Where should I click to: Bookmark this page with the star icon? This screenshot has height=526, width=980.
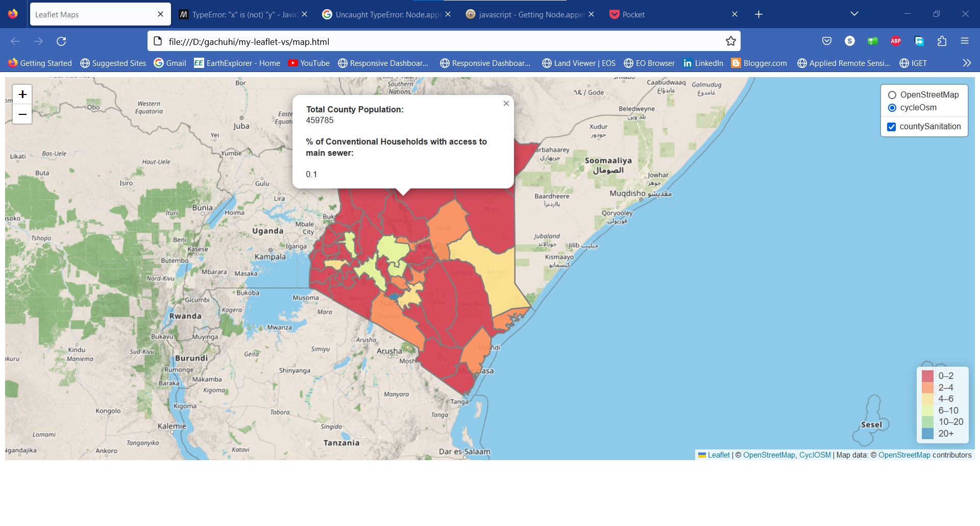click(x=731, y=41)
